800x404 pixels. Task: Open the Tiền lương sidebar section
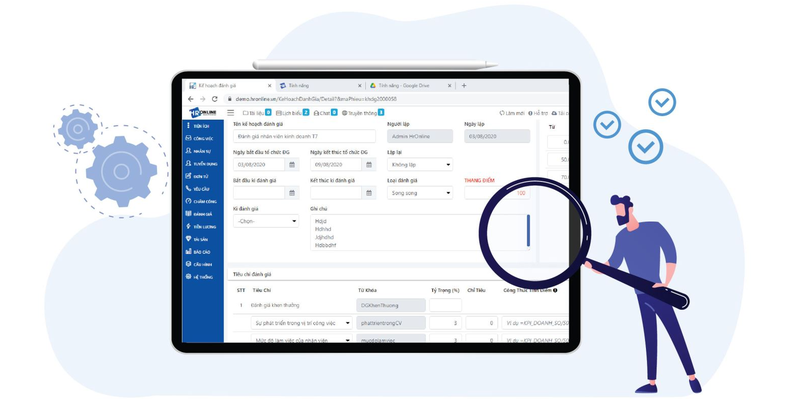click(x=202, y=226)
